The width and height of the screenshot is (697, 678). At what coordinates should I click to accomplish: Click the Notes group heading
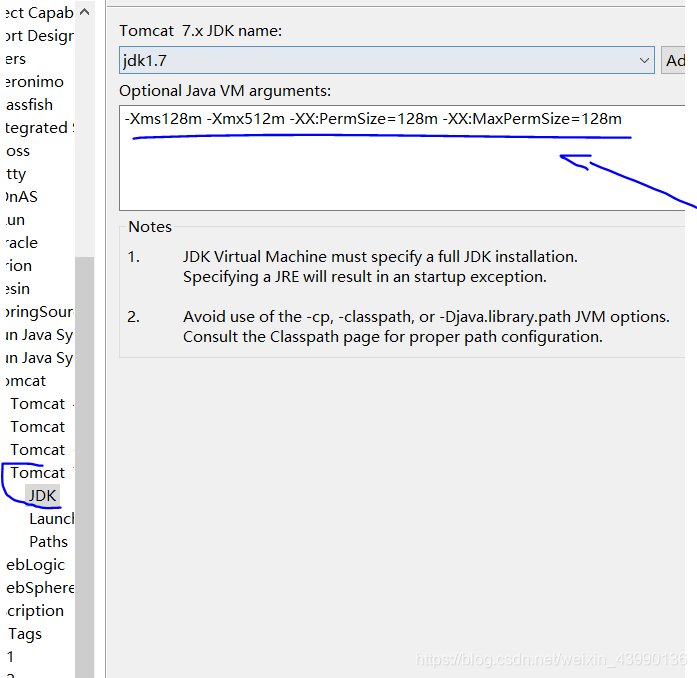150,227
